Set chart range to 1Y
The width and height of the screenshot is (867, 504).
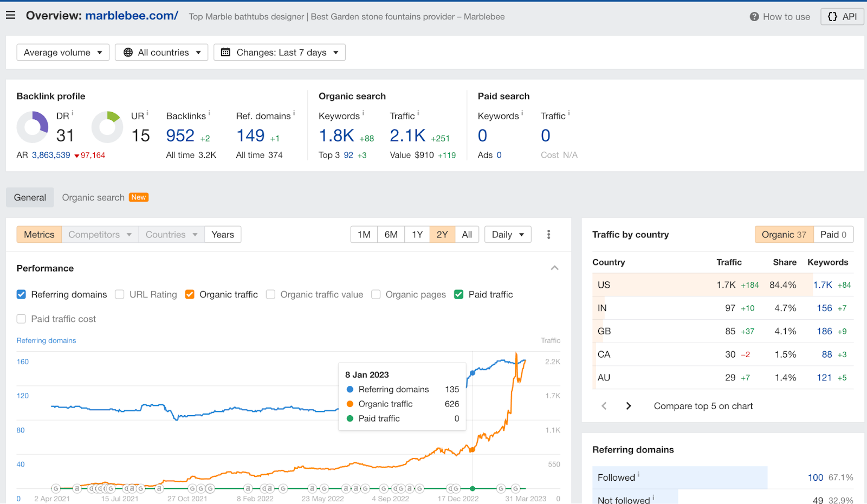point(417,235)
